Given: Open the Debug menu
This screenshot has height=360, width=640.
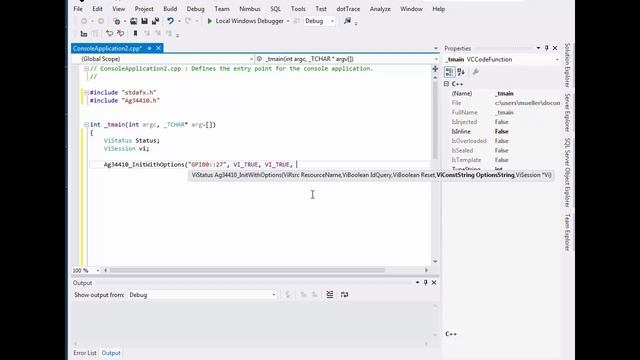Looking at the screenshot, I should (196, 9).
